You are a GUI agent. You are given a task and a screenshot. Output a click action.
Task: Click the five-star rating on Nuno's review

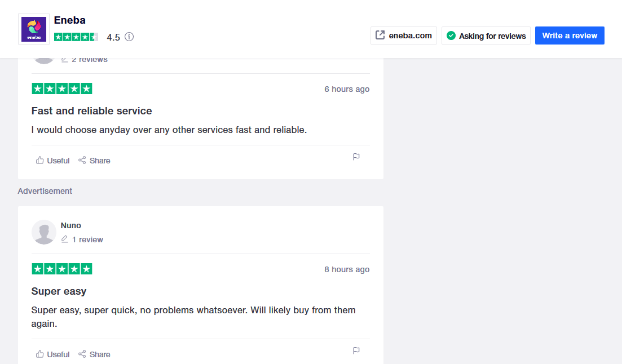62,269
